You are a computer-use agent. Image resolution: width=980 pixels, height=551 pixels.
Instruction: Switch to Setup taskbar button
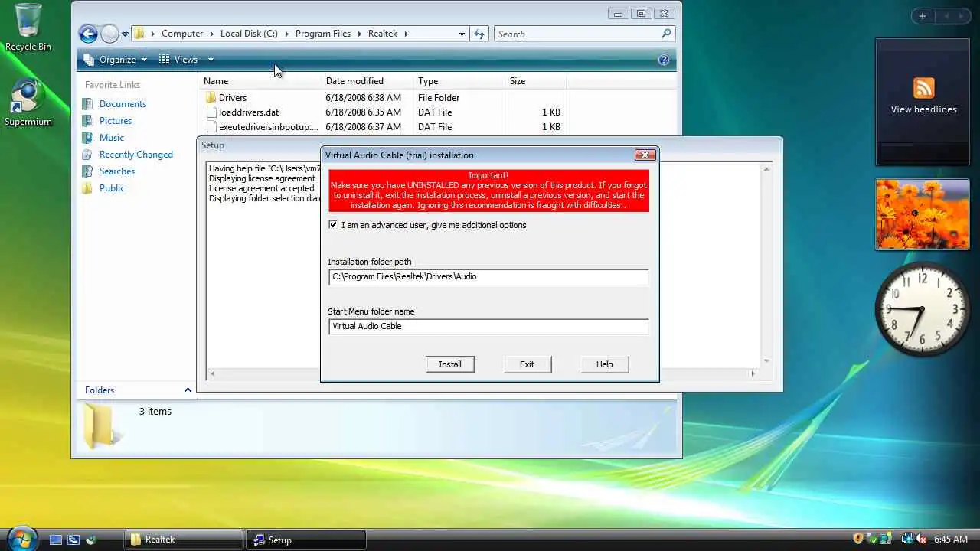306,540
